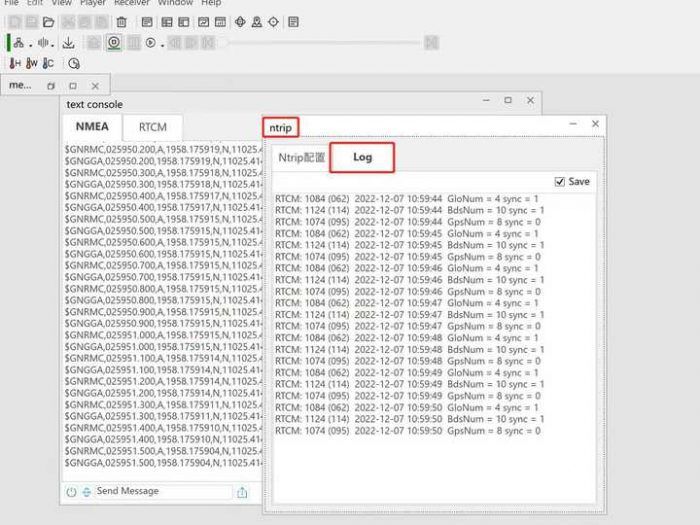Screen dimensions: 700x525
Task: Click the hot start 'H' thermometer icon
Action: 15,63
